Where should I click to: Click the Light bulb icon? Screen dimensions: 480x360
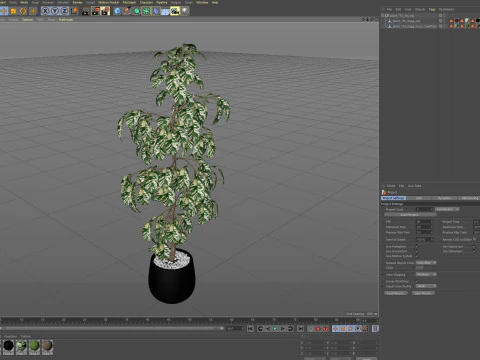pyautogui.click(x=185, y=11)
